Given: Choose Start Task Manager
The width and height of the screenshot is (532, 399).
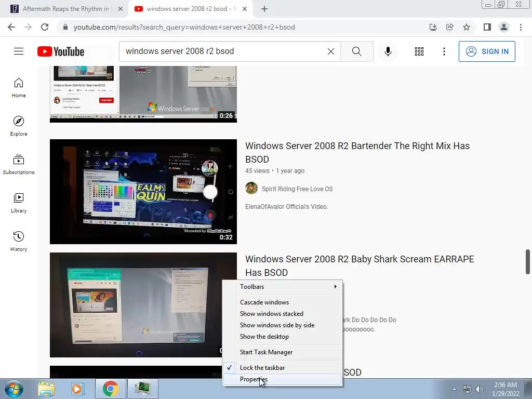Looking at the screenshot, I should 282,352.
